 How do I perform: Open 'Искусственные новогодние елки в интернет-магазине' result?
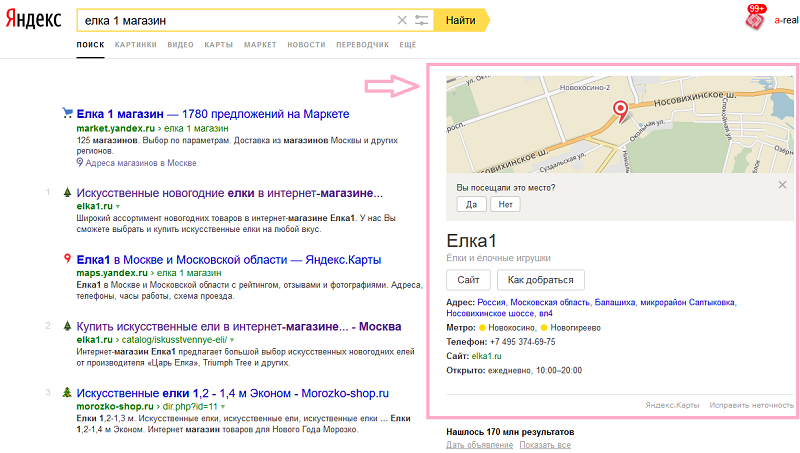(230, 193)
